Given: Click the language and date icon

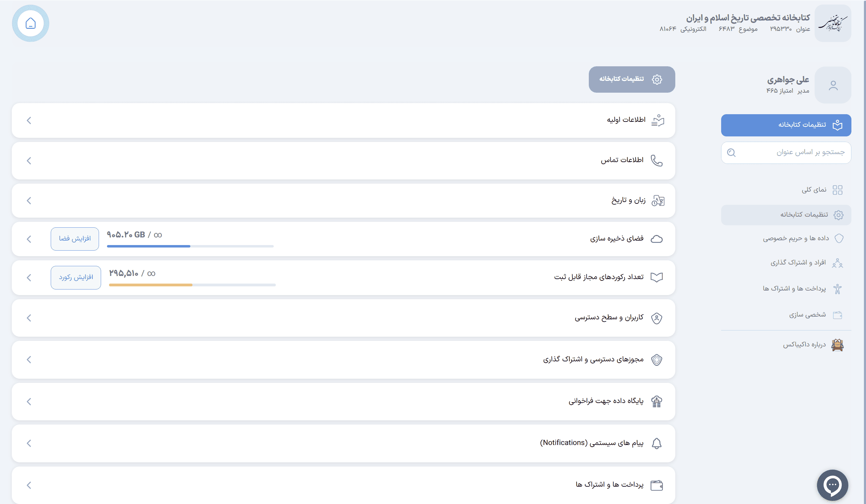Looking at the screenshot, I should [658, 201].
